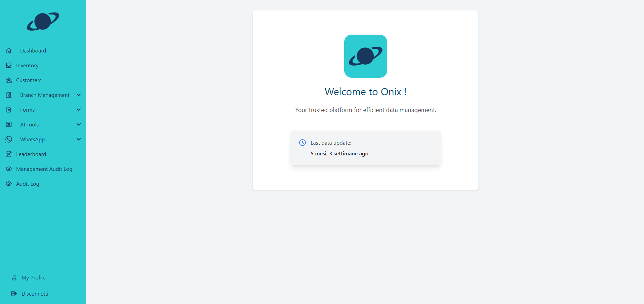Image resolution: width=644 pixels, height=304 pixels.
Task: Click the Leaderboard trophy icon
Action: pyautogui.click(x=9, y=154)
